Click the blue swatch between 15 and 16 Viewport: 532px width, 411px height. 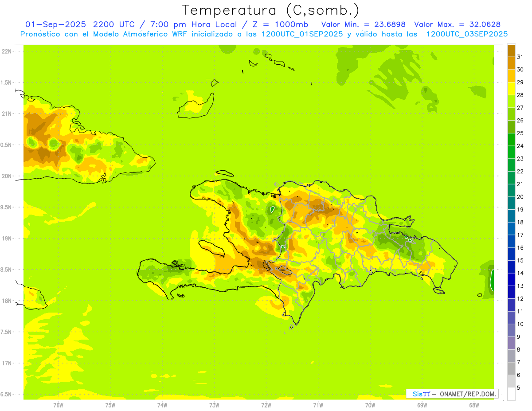pyautogui.click(x=511, y=254)
